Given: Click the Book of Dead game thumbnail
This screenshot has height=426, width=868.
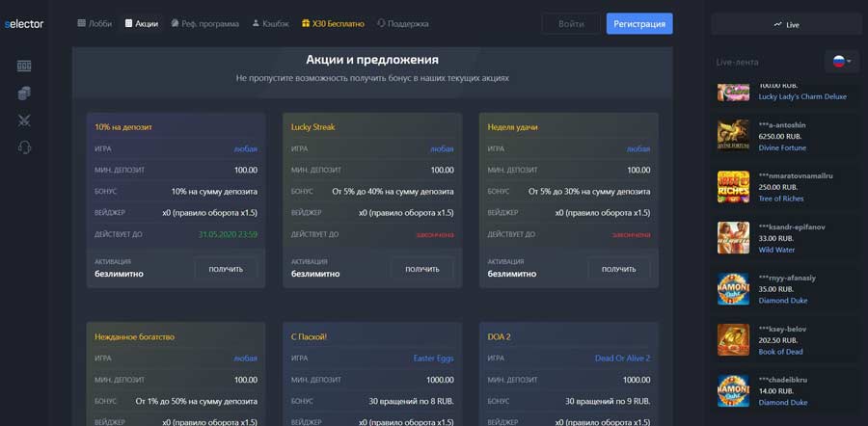Looking at the screenshot, I should coord(733,339).
